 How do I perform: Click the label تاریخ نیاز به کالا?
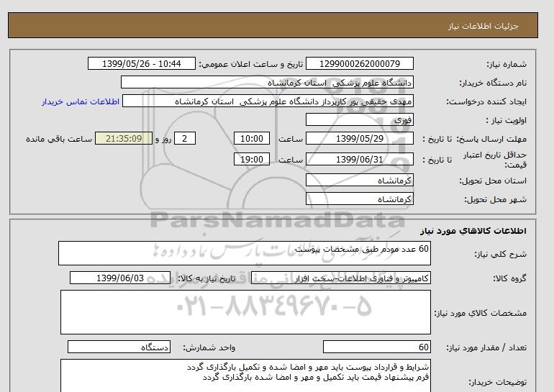[x=206, y=278]
